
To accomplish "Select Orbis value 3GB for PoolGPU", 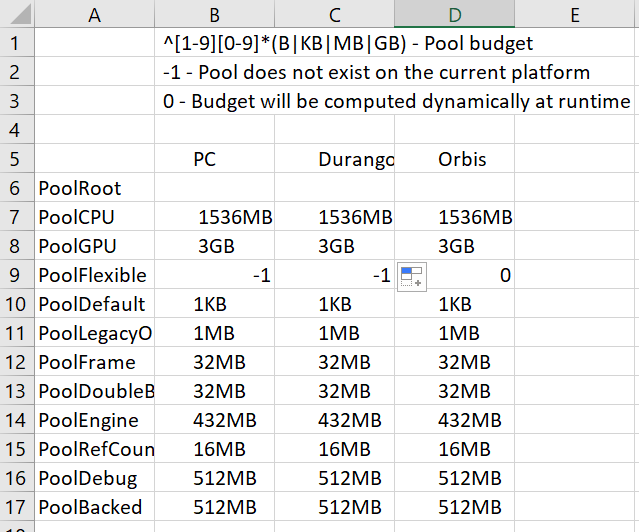I will (x=454, y=245).
